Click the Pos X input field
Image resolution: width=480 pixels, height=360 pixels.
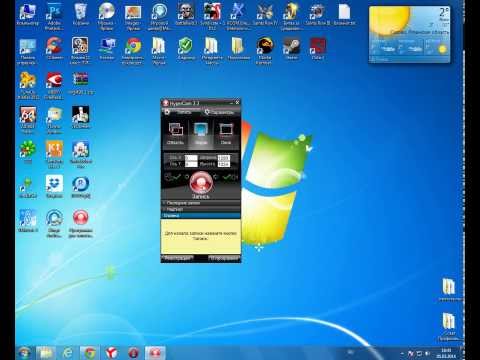[191, 158]
